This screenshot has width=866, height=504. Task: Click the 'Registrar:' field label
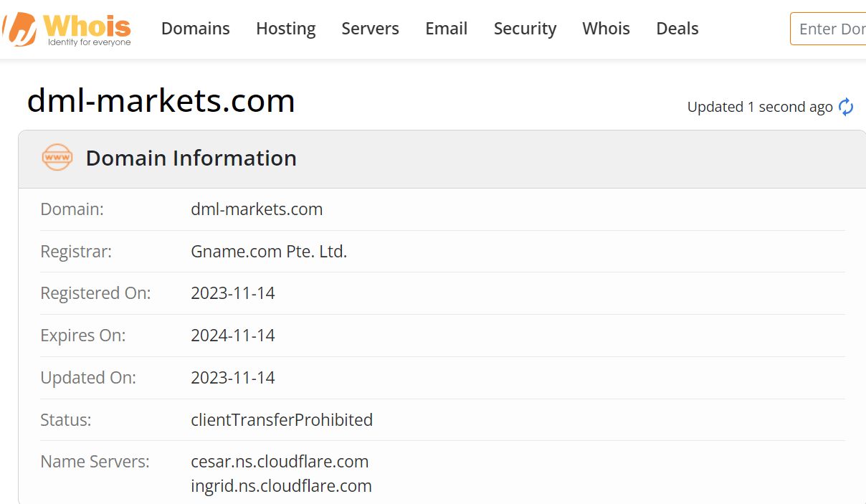pos(76,252)
